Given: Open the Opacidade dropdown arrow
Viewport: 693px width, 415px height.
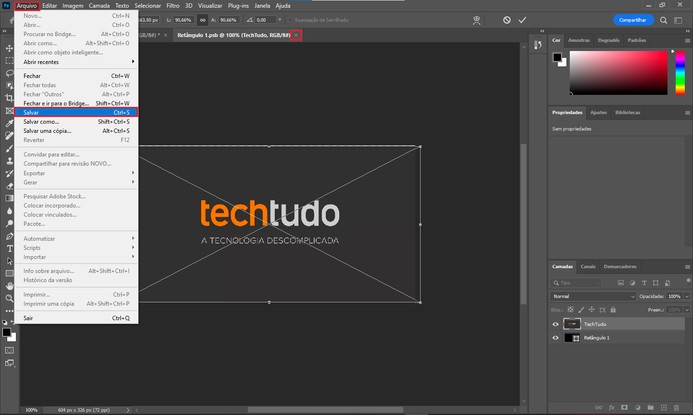Looking at the screenshot, I should tap(687, 296).
